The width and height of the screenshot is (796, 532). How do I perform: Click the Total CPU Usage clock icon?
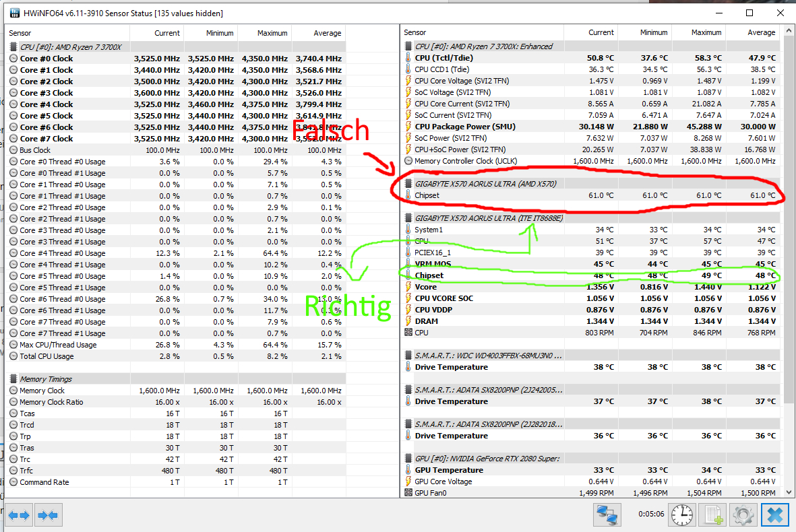point(13,356)
